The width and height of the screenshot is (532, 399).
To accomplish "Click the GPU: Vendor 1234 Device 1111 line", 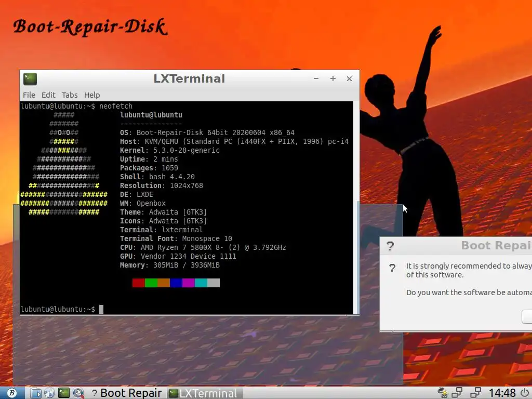I will point(178,256).
